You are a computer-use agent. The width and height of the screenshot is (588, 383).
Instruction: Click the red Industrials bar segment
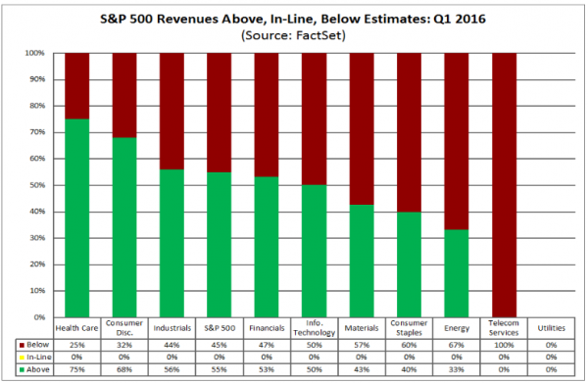pos(171,112)
